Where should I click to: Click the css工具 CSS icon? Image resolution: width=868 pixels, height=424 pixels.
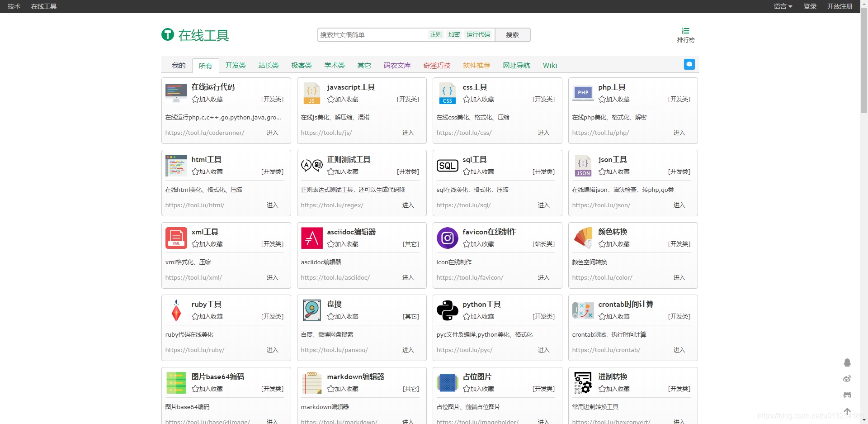click(x=448, y=93)
